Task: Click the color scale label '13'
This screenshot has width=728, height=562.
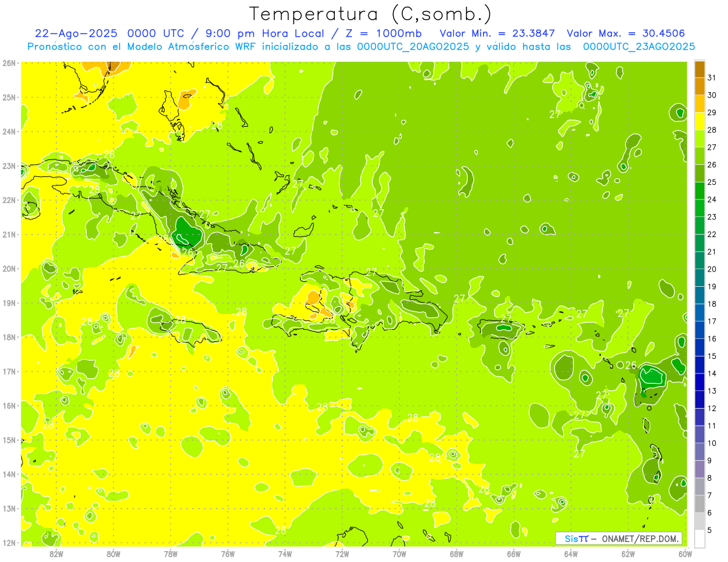Action: [x=712, y=391]
